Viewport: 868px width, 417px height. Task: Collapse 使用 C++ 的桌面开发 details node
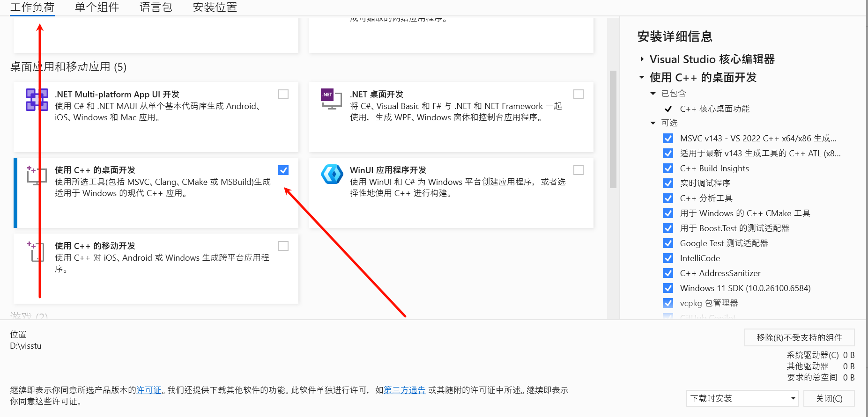[x=642, y=77]
